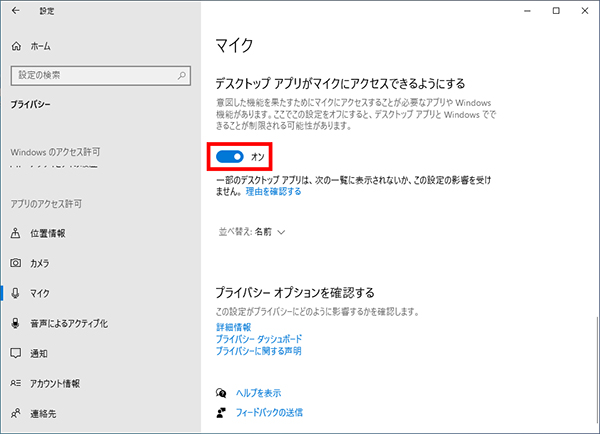
Task: Turn off desktop app microphone access toggle
Action: tap(230, 156)
